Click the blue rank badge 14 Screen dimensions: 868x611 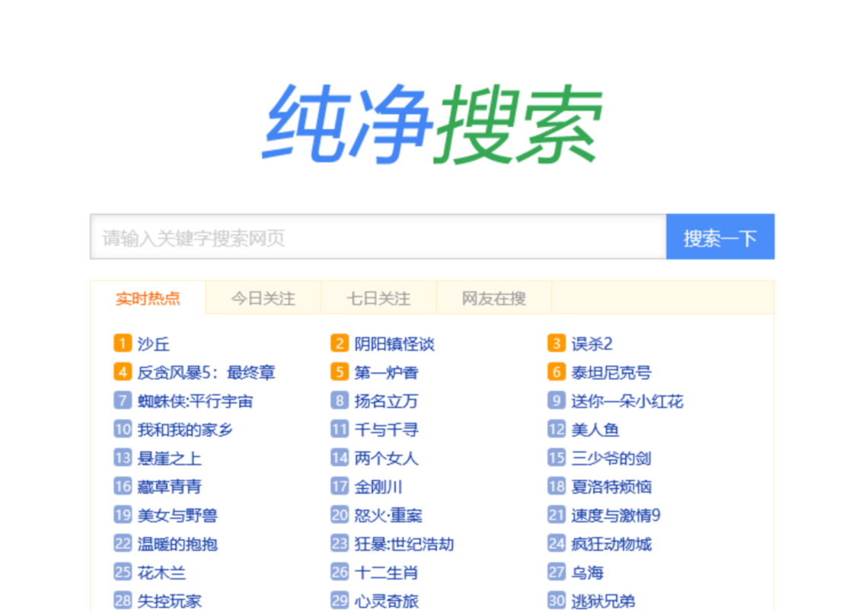340,458
